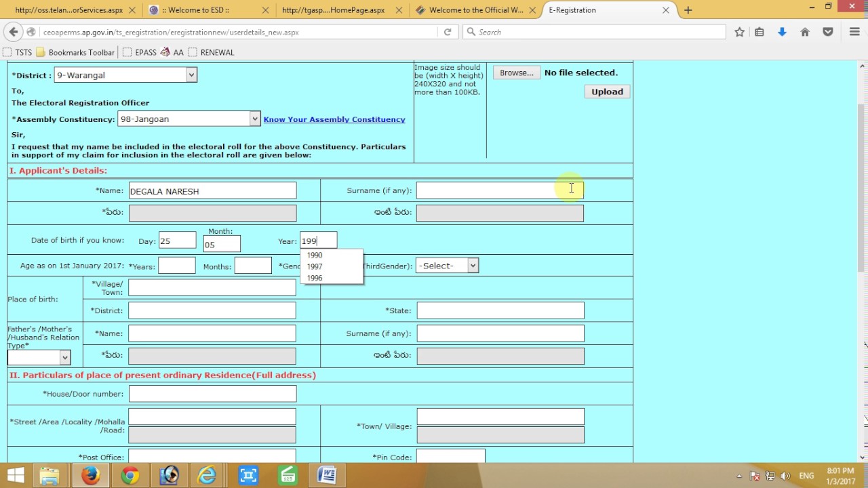
Task: Open the Pocket icon in the toolbar
Action: 828,32
